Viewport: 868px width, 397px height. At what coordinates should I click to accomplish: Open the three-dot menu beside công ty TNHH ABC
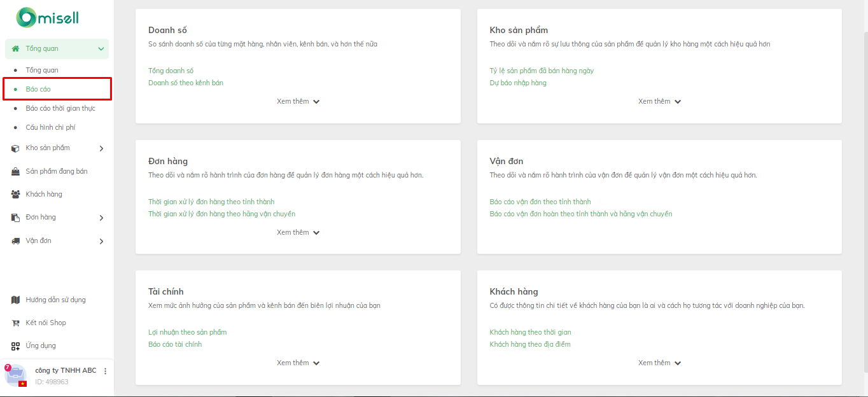click(106, 371)
